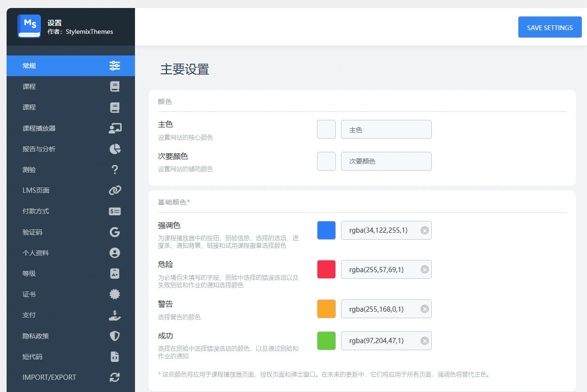Click the 隐私政策 shield icon
The image size is (587, 392).
pyautogui.click(x=115, y=336)
